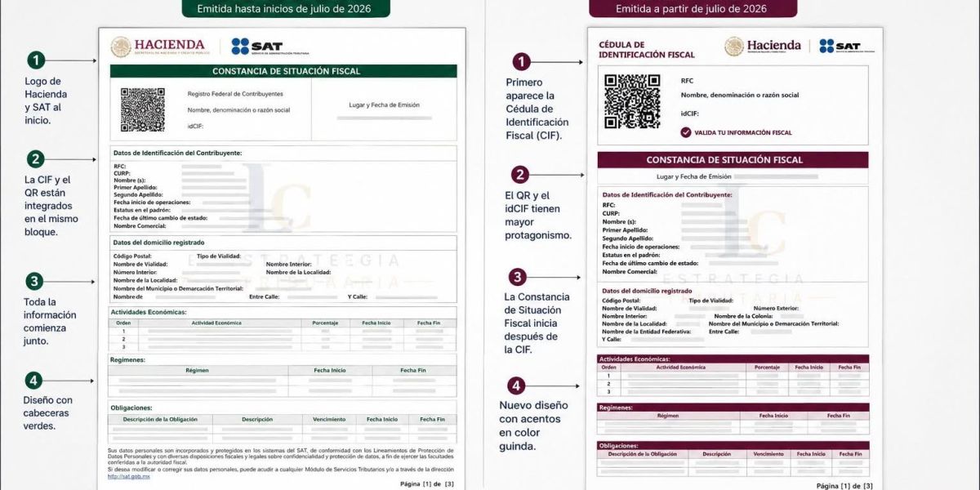Click 'Código Postal:' in the green document
Viewport: 980px width, 490px height.
(x=131, y=256)
